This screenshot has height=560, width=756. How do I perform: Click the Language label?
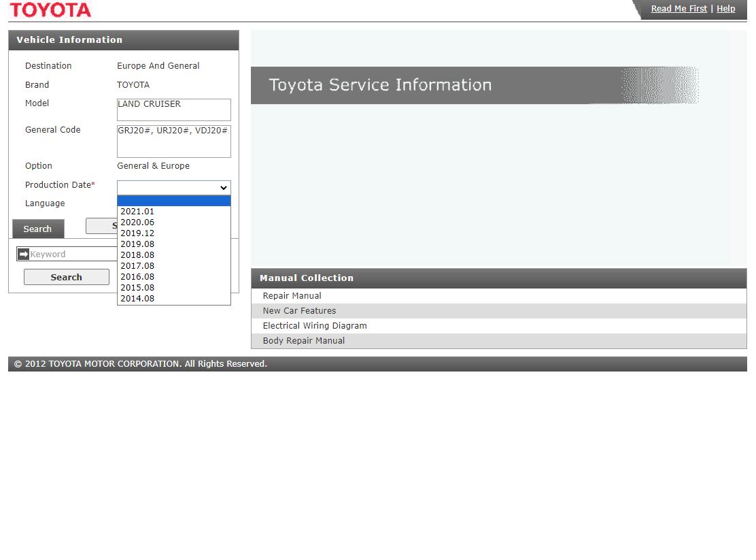(45, 203)
